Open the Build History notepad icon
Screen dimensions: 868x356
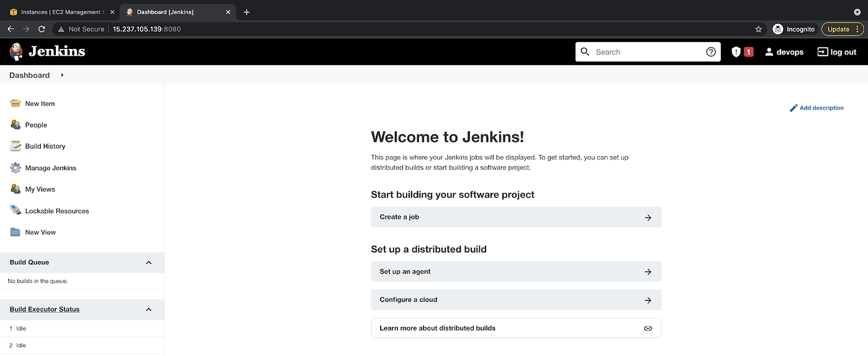(x=15, y=146)
